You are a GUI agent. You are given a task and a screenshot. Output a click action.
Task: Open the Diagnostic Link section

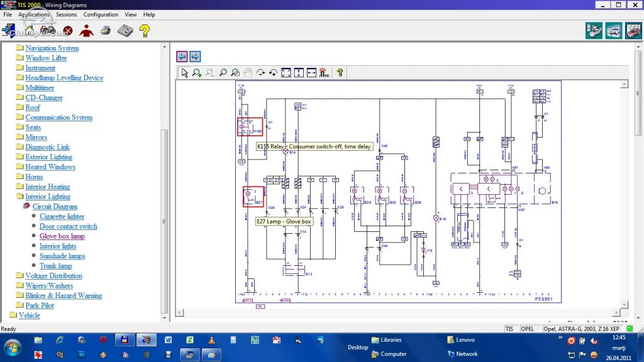point(47,147)
